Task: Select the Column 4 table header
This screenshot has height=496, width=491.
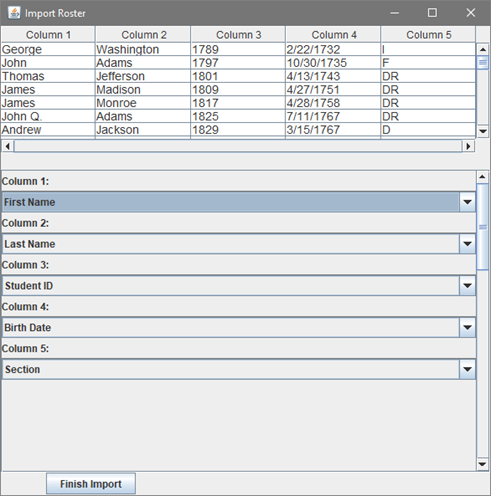Action: [x=333, y=35]
